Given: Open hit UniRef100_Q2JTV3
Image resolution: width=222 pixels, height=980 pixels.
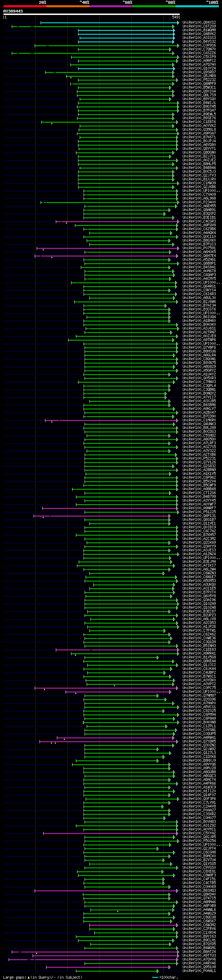Looking at the screenshot, I should 199,175.
